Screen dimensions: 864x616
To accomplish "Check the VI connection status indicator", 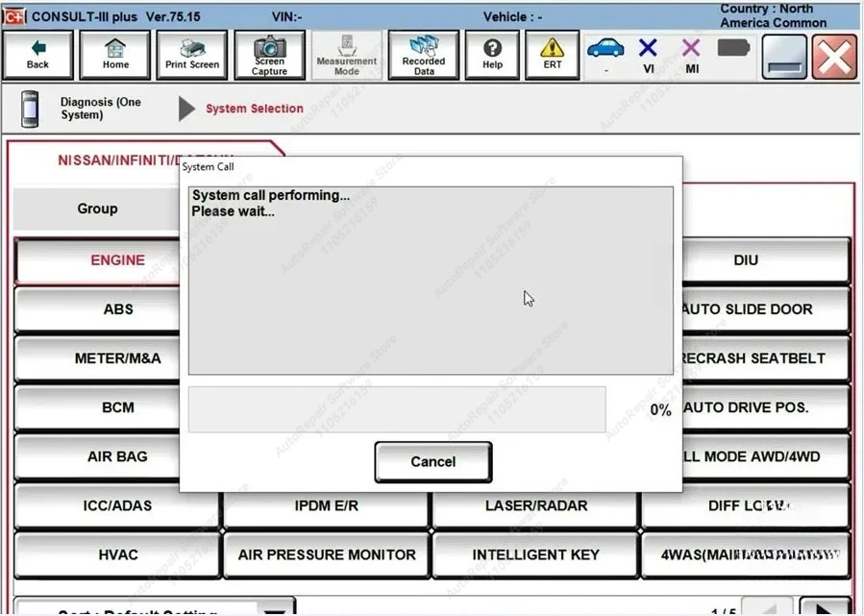I will 647,55.
